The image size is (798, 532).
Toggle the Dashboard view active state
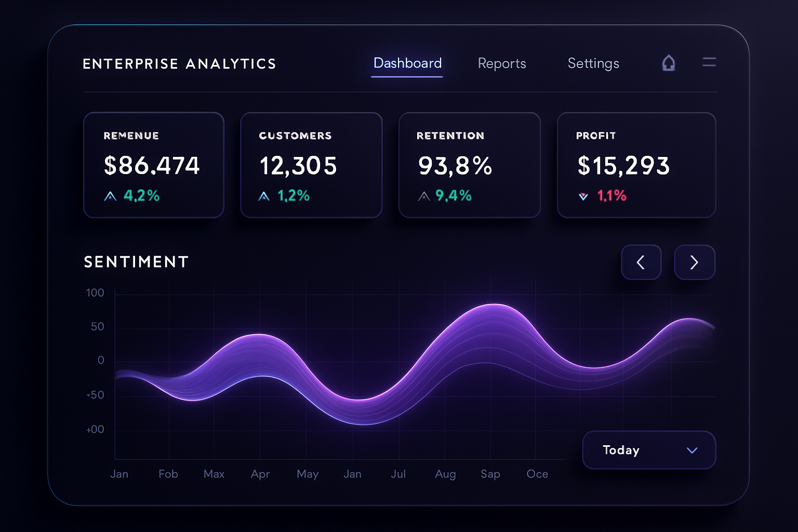[407, 63]
